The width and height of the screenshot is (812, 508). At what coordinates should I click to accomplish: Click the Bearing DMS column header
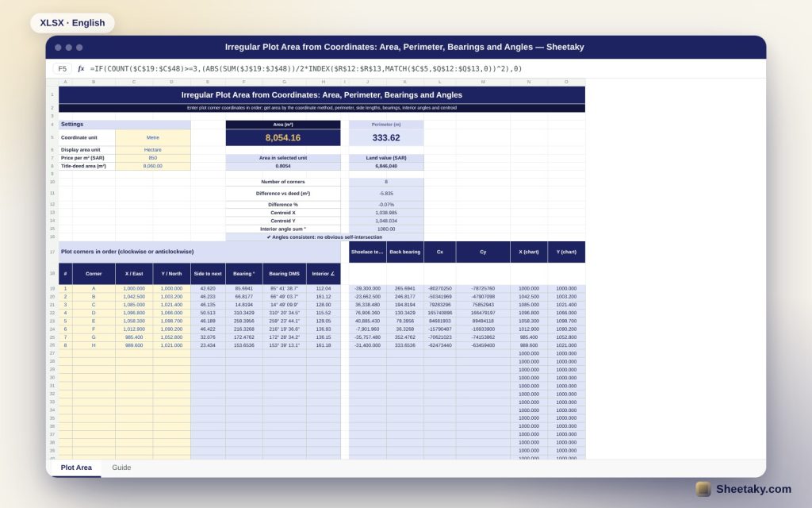click(x=285, y=274)
